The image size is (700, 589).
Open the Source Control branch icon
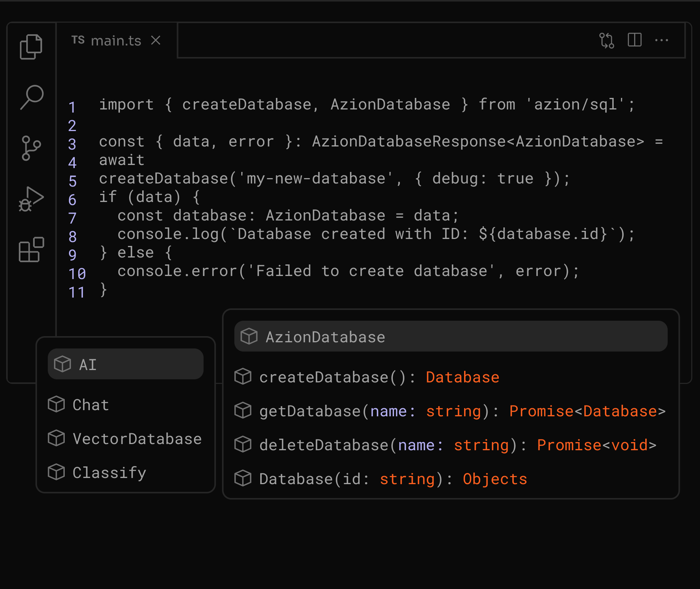click(31, 148)
